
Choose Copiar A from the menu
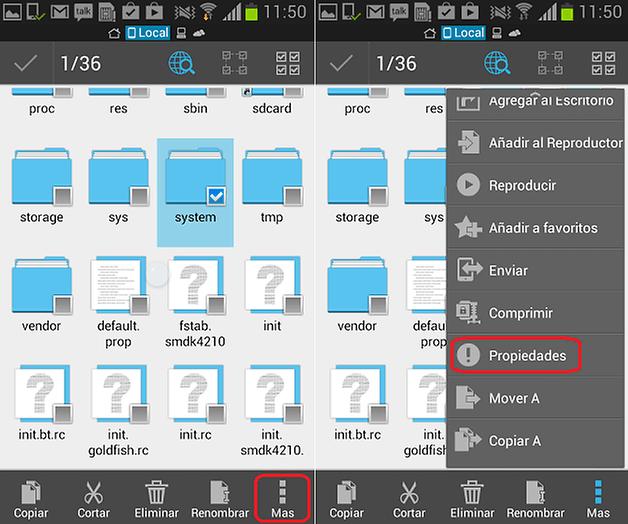535,441
